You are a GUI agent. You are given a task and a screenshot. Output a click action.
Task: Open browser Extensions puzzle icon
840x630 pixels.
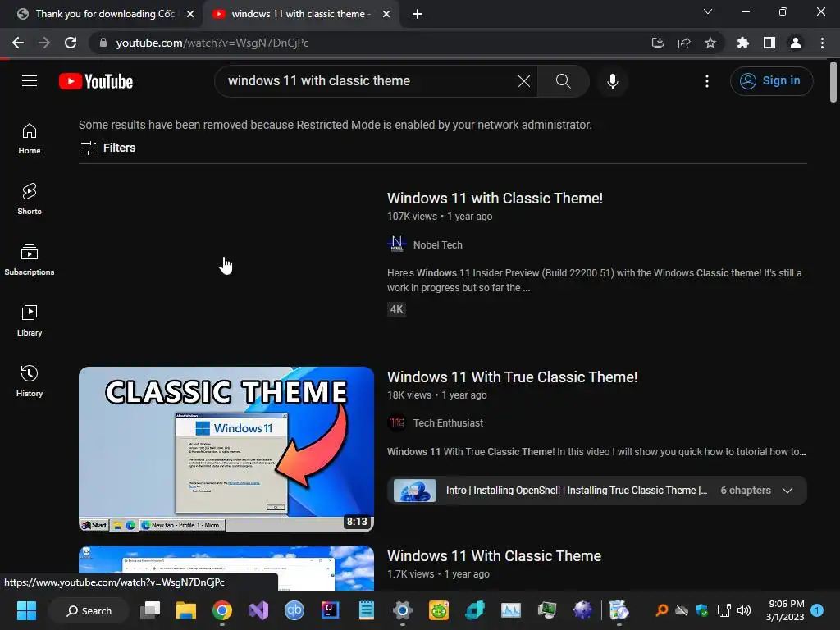click(x=742, y=43)
